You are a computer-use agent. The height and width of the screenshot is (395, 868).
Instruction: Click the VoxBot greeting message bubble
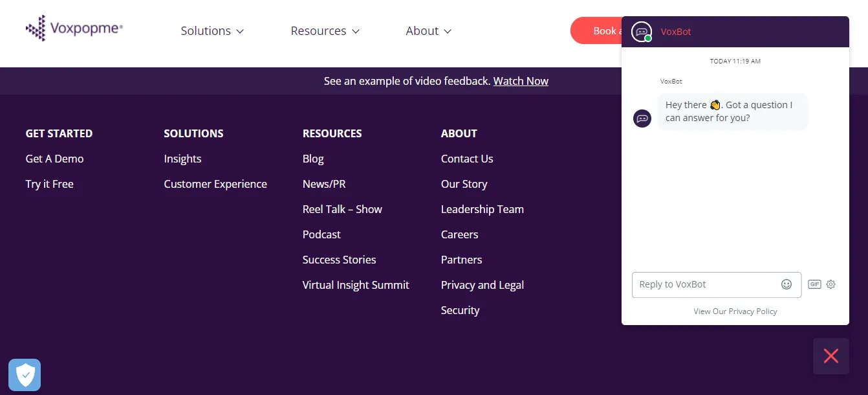[x=733, y=111]
